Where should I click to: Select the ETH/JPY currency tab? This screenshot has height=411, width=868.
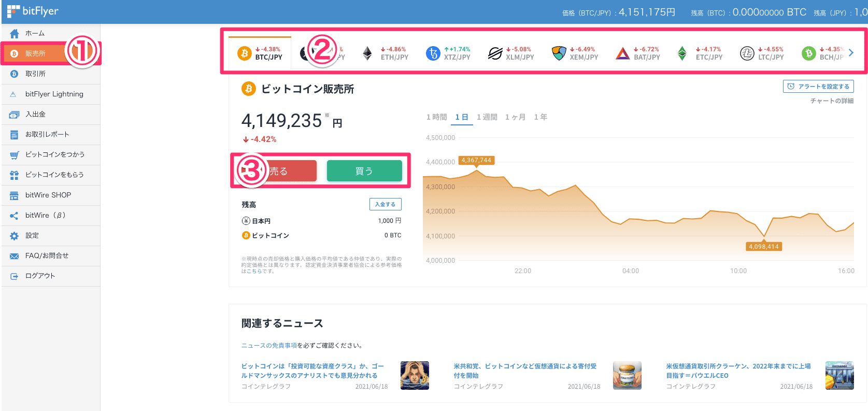(x=385, y=53)
